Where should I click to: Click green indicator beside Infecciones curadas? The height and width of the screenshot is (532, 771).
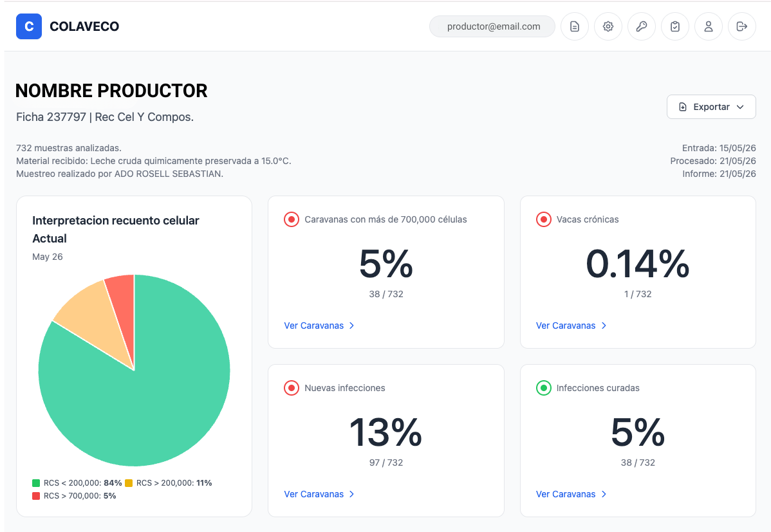[x=543, y=388]
